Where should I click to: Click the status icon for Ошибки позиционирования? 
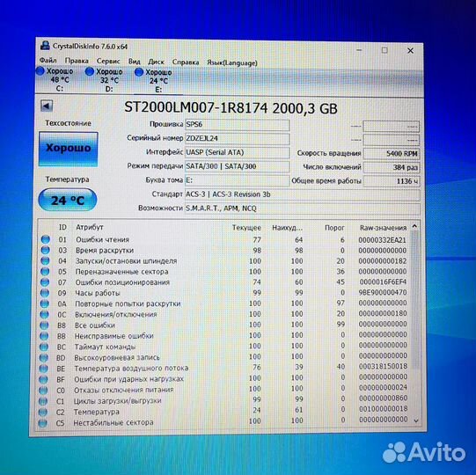pyautogui.click(x=45, y=282)
